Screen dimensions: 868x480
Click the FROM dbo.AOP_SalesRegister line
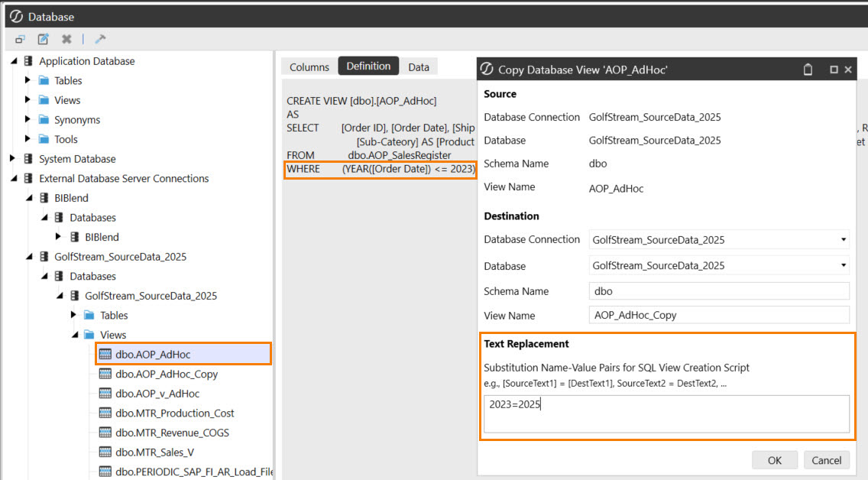pos(369,155)
